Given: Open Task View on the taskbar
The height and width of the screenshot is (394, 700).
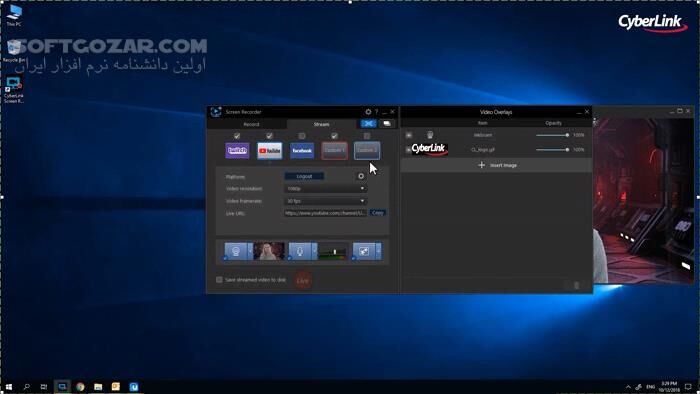Looking at the screenshot, I should (44, 387).
